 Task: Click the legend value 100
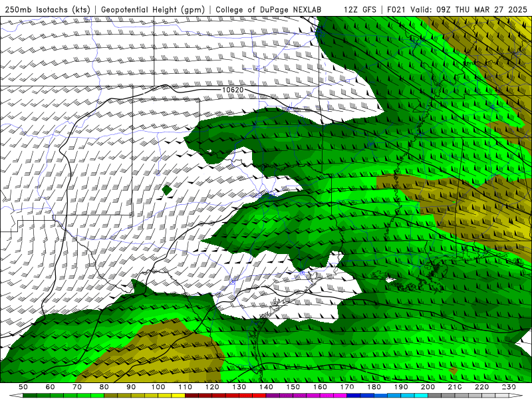pos(158,387)
